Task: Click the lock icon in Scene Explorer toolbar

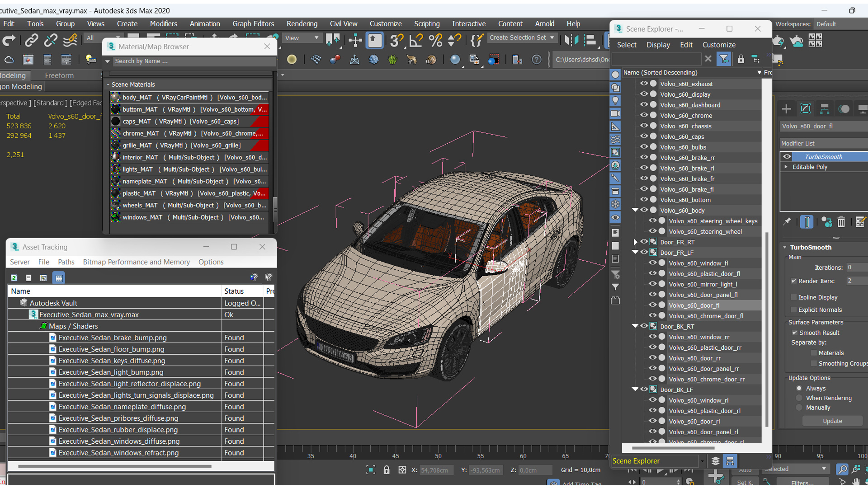Action: 741,59
